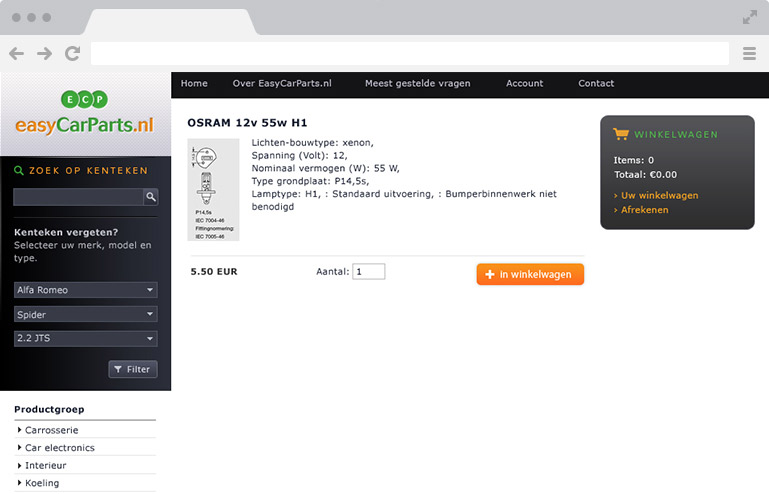Screen dimensions: 769x494
Task: Click the Nominaal vermogen (W): 55 W line
Action: [x=326, y=168]
